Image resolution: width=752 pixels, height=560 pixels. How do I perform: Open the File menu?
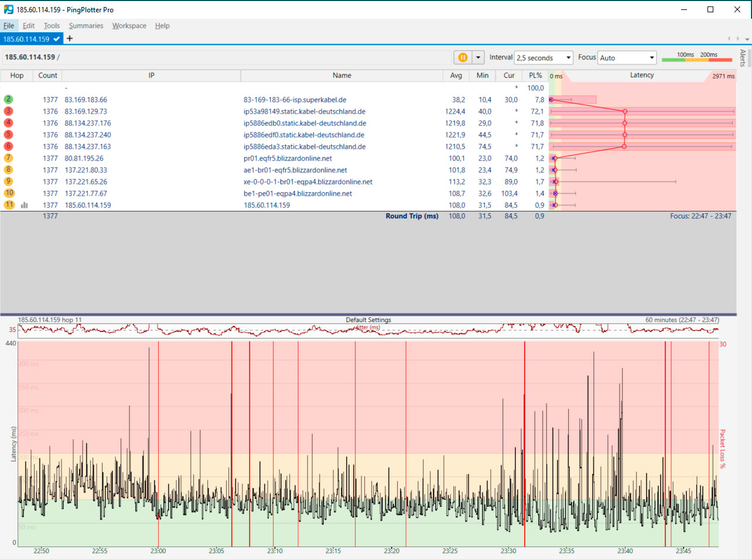pos(9,26)
